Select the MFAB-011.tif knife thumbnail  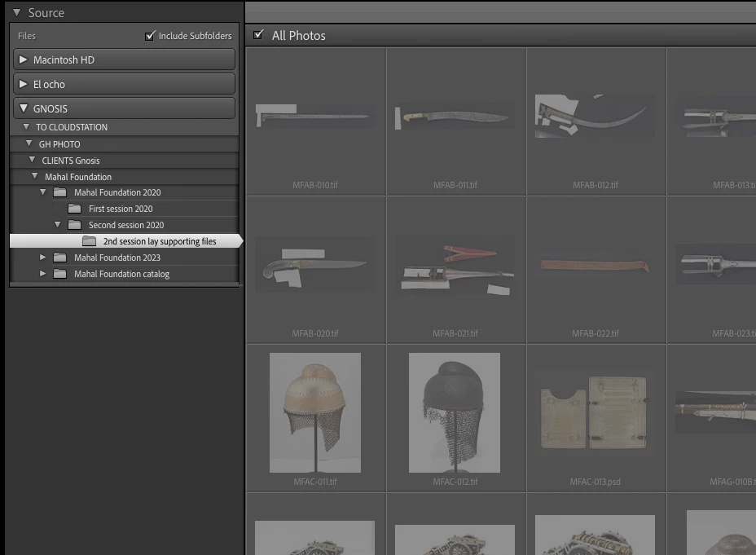455,117
